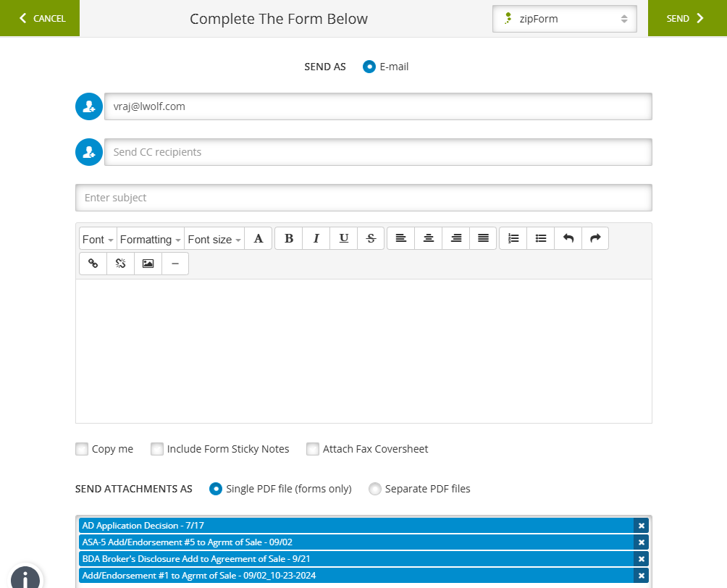Select the numbered list icon
This screenshot has height=588, width=727.
[x=513, y=238]
